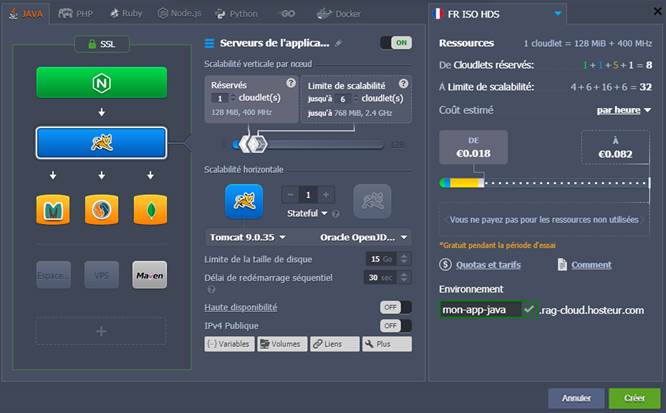The image size is (666, 413).
Task: Select the Tomcat application server block
Action: (102, 143)
